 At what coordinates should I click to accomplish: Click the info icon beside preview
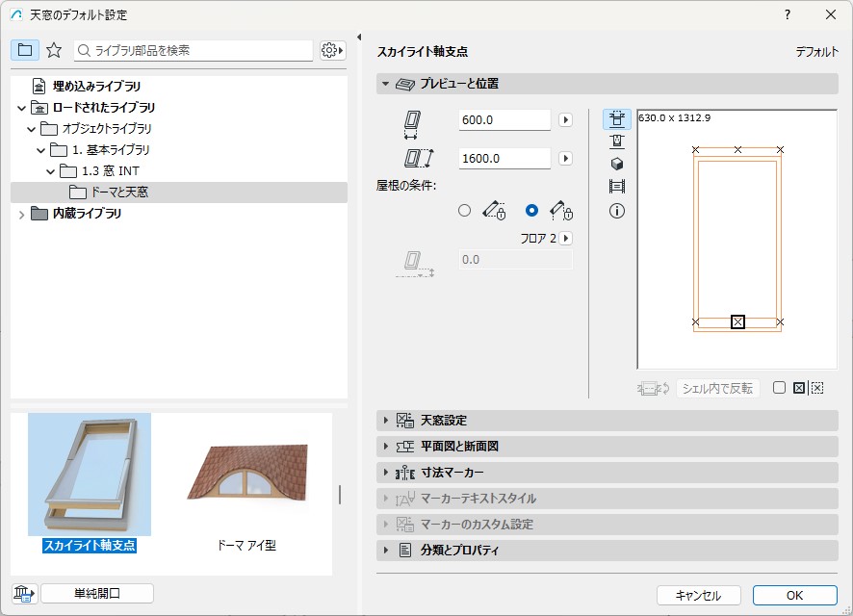click(x=617, y=211)
